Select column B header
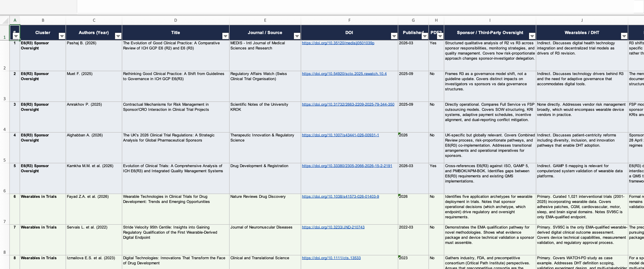 (43, 20)
